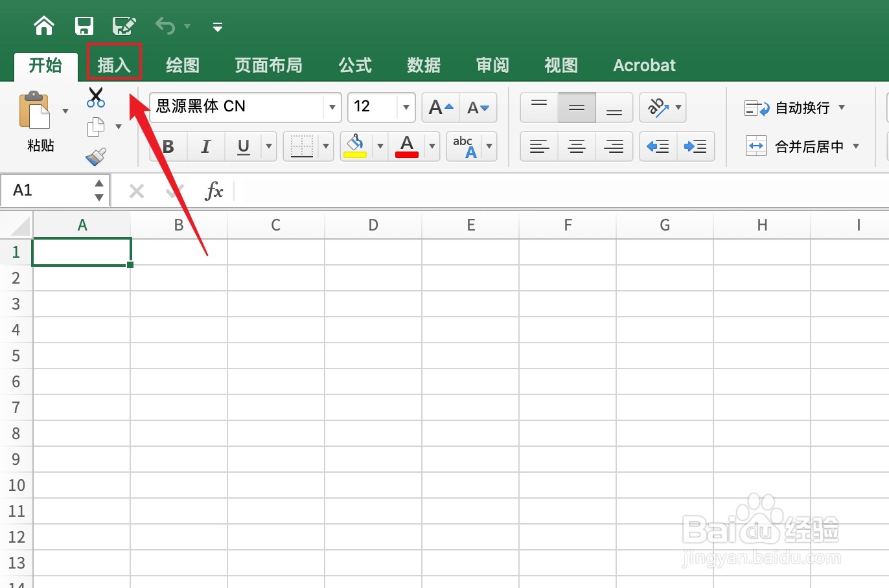
Task: Click the Format Painter brush icon
Action: (96, 157)
